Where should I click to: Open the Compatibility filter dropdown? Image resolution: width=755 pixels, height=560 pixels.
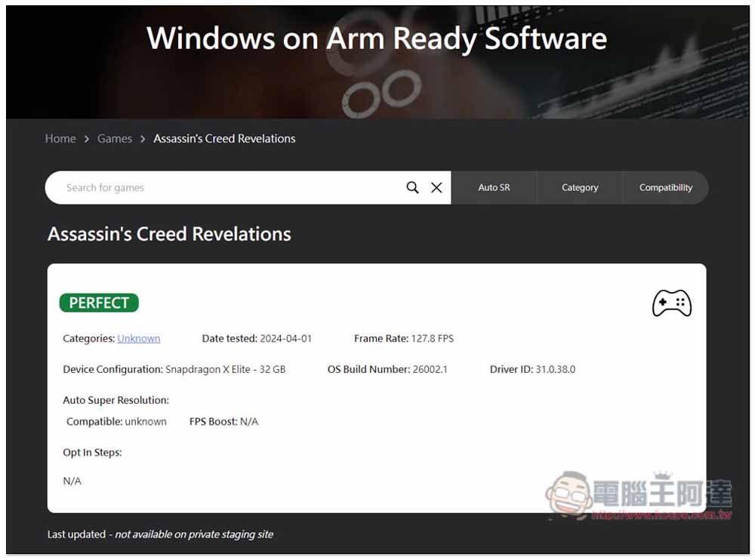click(665, 188)
